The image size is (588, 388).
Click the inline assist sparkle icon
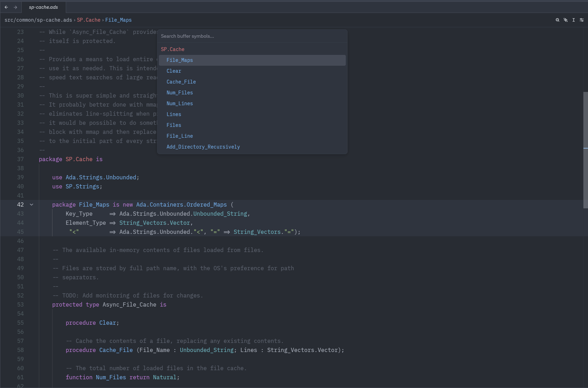click(566, 20)
